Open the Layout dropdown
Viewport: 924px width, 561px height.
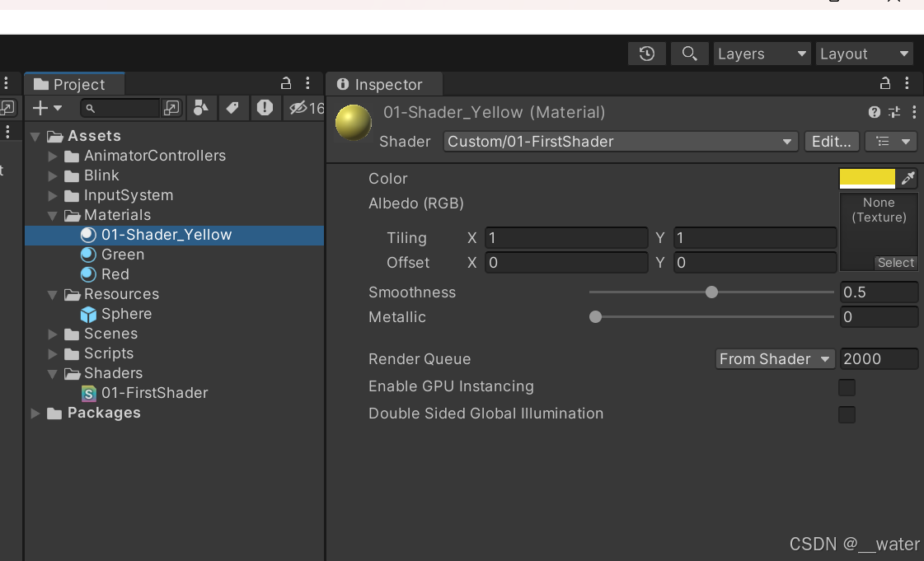865,54
